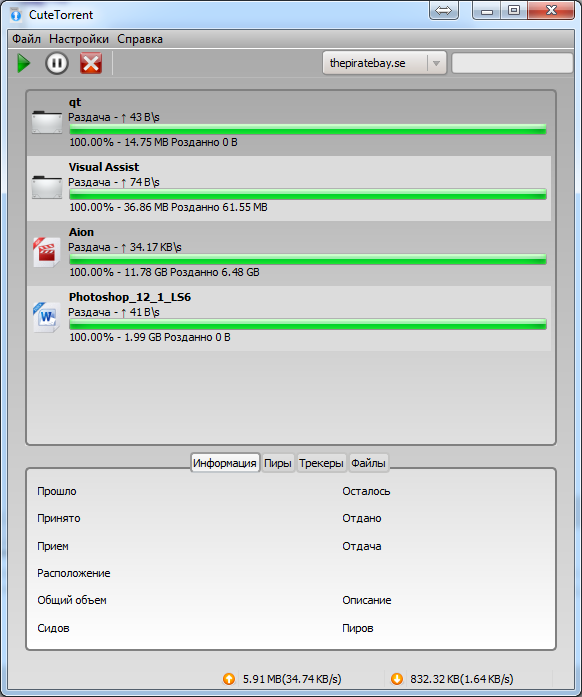This screenshot has height=697, width=582.
Task: Open the Файл menu
Action: coord(26,39)
